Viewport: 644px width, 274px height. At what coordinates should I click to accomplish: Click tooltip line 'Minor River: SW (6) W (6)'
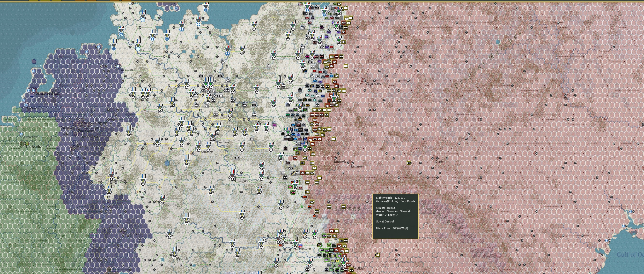click(x=392, y=228)
